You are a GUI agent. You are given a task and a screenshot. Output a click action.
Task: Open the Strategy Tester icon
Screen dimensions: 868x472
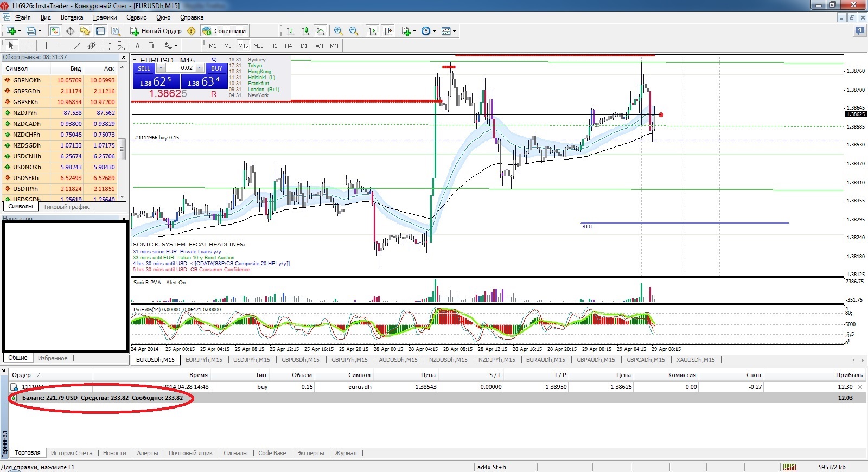pos(116,31)
